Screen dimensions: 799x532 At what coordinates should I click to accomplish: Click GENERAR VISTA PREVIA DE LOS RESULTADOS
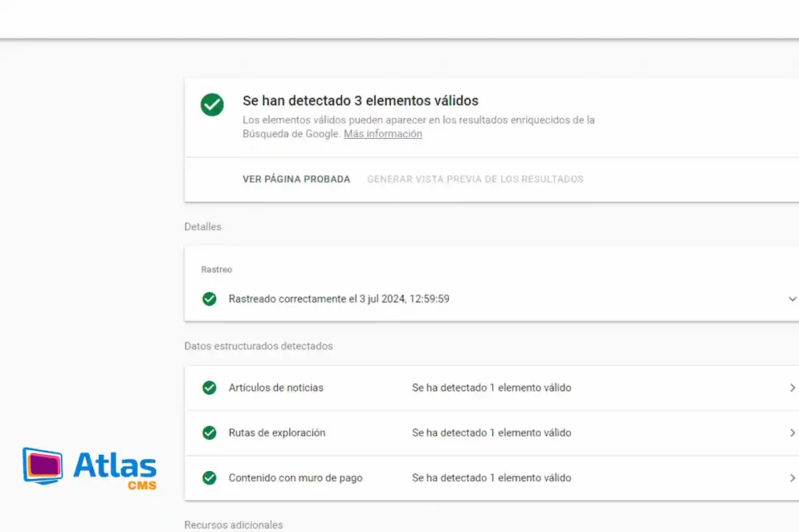(475, 179)
